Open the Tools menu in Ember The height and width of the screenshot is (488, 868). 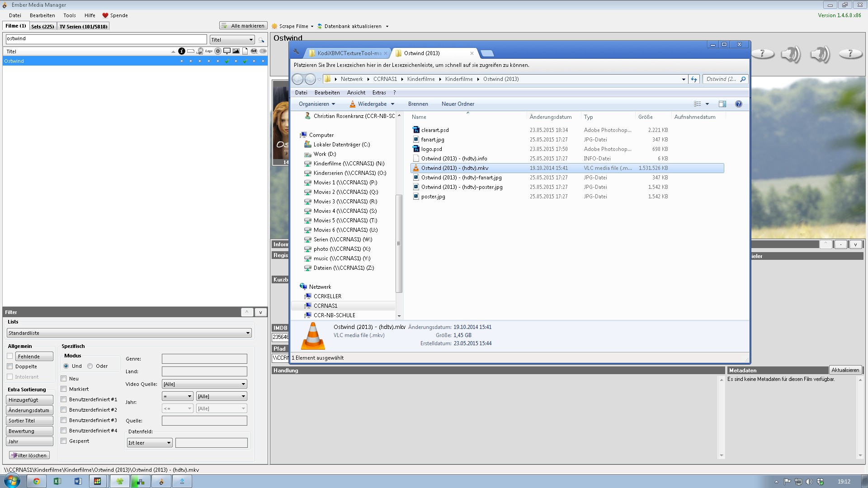70,15
